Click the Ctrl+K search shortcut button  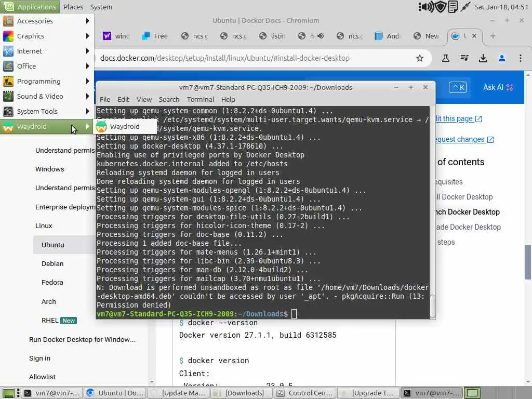click(x=458, y=87)
